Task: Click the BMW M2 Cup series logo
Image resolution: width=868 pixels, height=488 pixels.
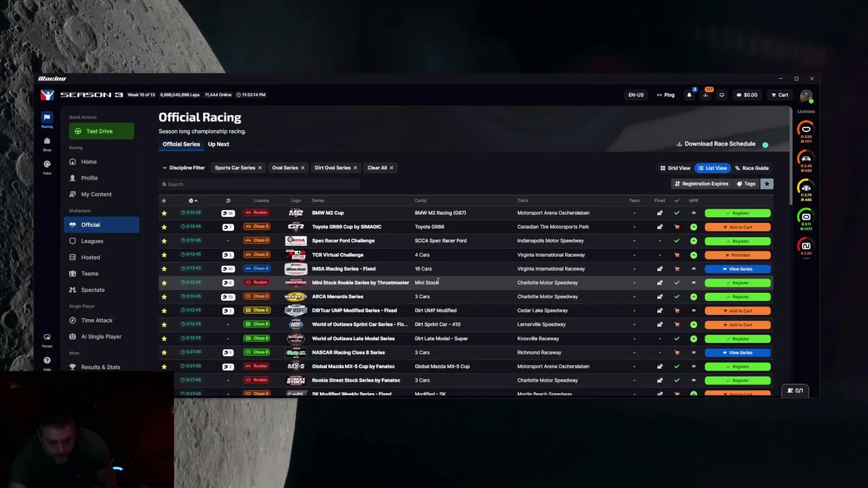Action: coord(296,213)
